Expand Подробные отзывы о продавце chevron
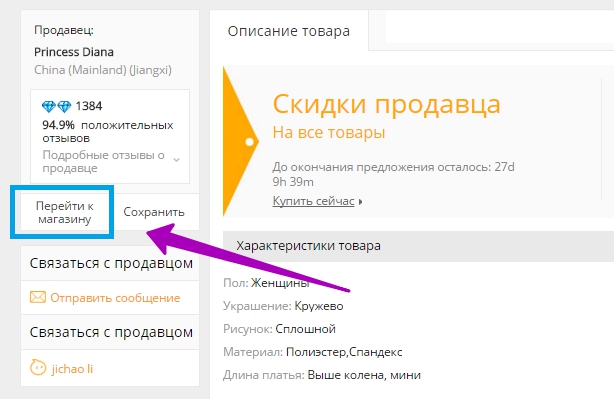Screen dimensions: 614x413 coord(177,160)
